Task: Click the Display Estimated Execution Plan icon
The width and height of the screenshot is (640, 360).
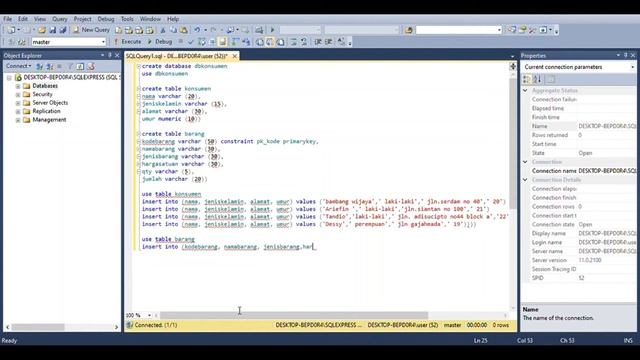Action: (x=201, y=42)
